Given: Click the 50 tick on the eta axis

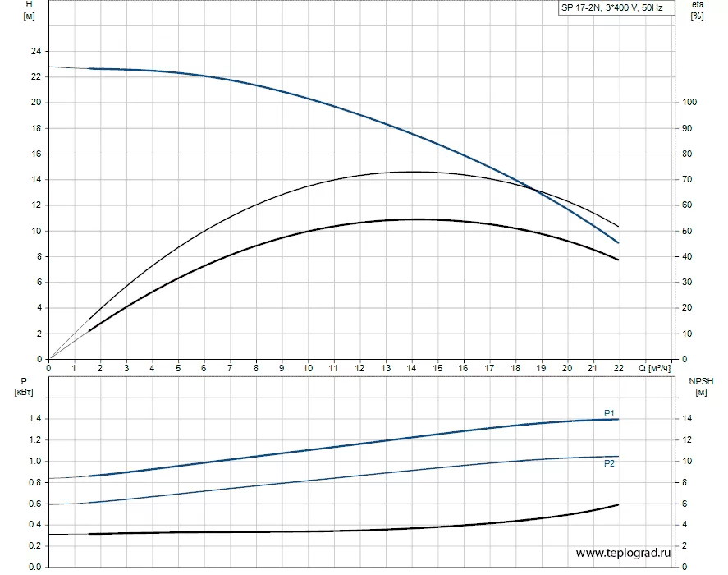Looking at the screenshot, I should click(687, 231).
